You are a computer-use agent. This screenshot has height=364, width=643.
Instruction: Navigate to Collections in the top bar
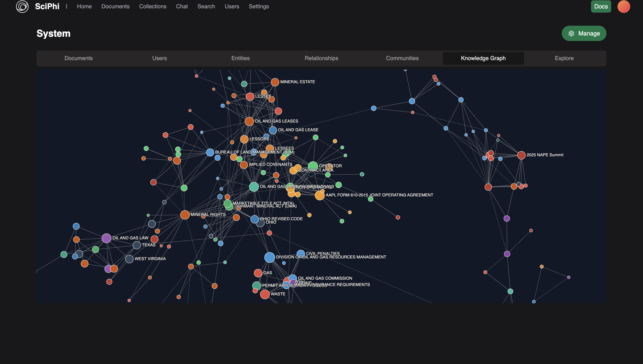(x=153, y=7)
